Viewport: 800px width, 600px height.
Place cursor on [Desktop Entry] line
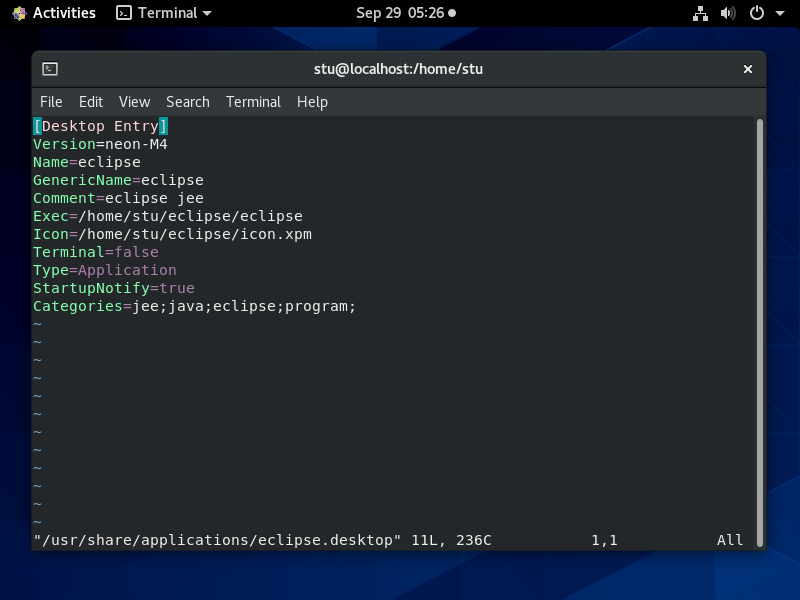point(101,126)
